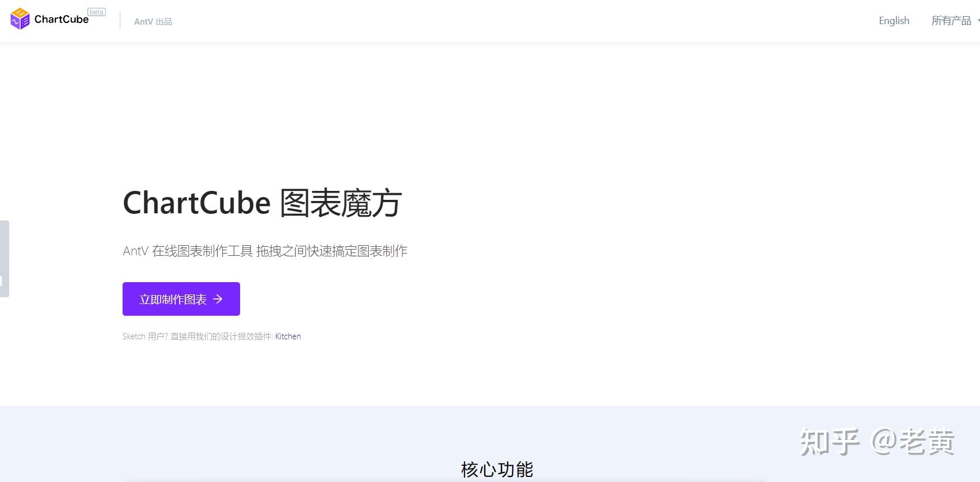Image resolution: width=980 pixels, height=482 pixels.
Task: Click the ChartCube name in the header
Action: pos(62,20)
